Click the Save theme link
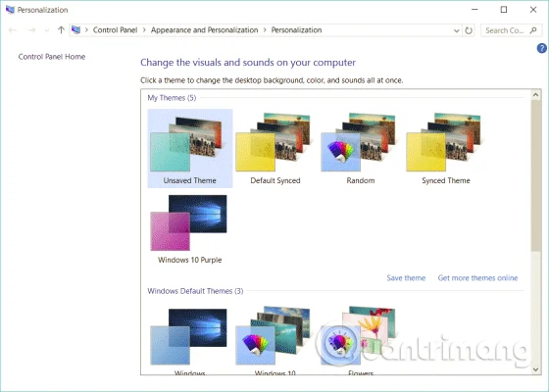Image resolution: width=549 pixels, height=392 pixels. click(406, 278)
